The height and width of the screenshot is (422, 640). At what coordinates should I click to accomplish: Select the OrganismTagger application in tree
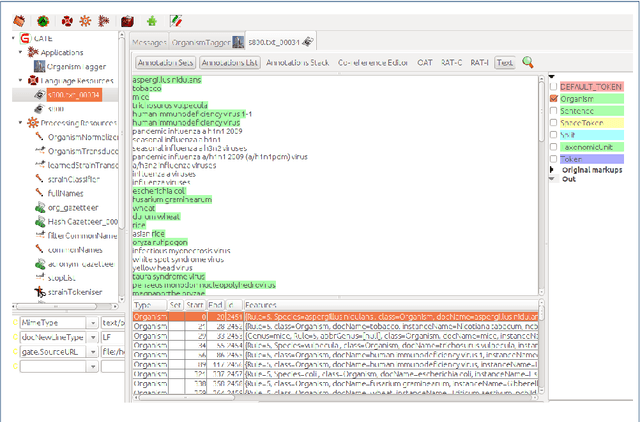click(75, 66)
